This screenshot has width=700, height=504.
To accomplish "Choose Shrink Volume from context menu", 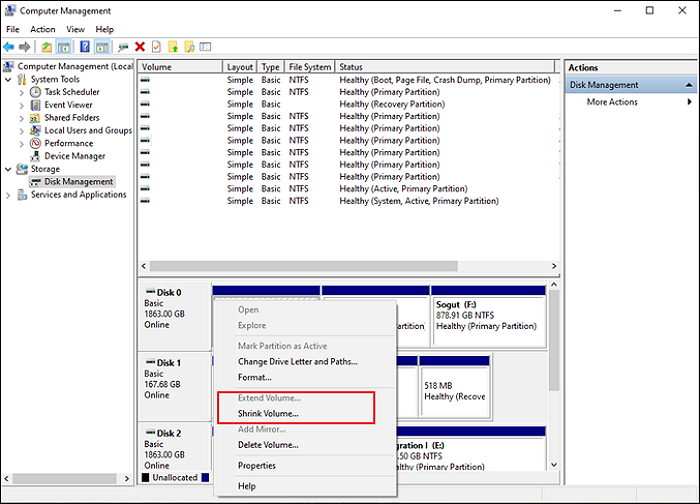I will point(268,413).
